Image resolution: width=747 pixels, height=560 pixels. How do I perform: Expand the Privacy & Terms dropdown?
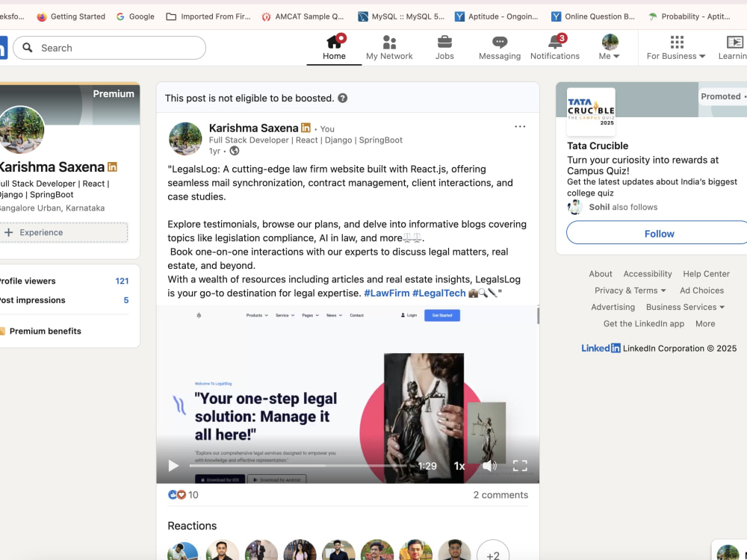630,290
